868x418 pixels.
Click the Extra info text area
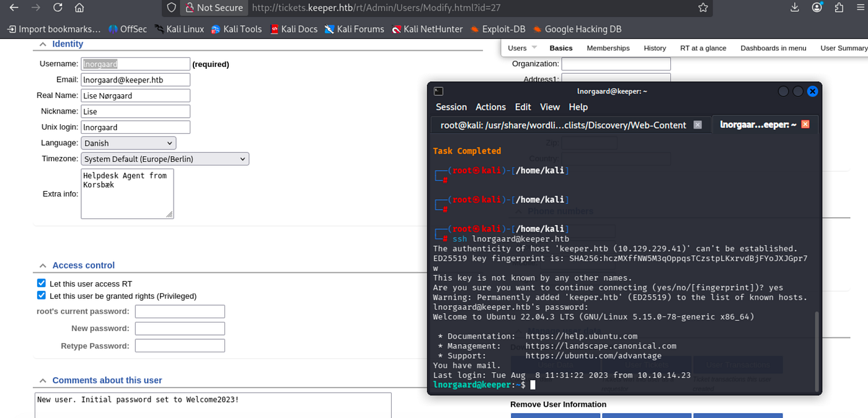tap(127, 193)
